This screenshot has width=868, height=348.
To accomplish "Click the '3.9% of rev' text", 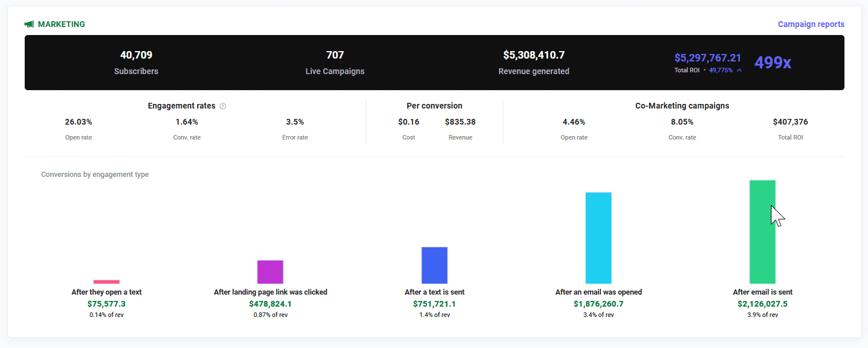I will [x=763, y=315].
